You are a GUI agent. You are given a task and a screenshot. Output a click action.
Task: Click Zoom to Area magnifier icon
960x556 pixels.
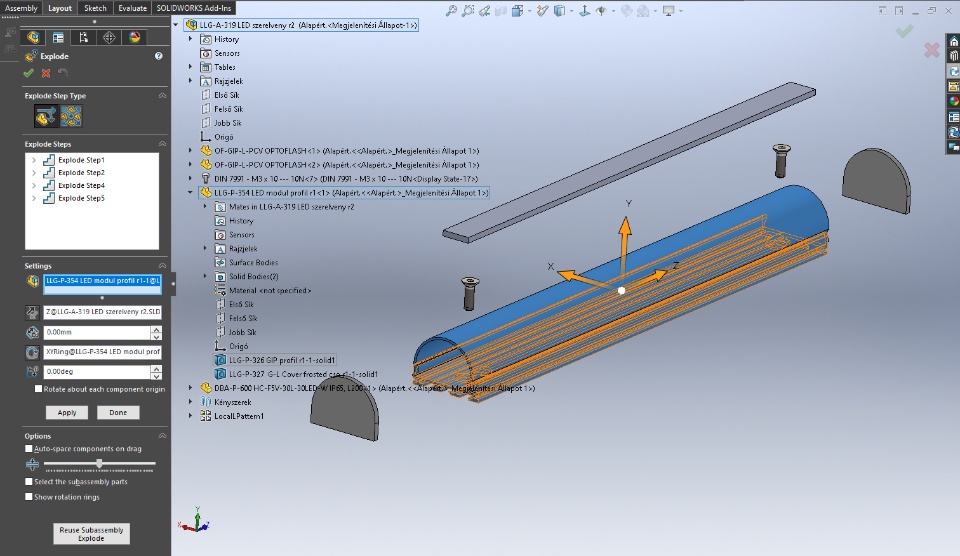click(468, 10)
